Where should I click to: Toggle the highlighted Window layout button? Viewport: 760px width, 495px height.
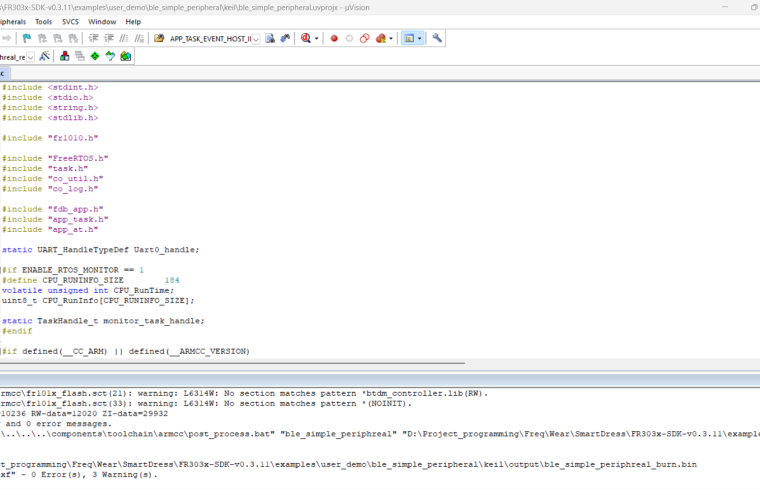408,38
